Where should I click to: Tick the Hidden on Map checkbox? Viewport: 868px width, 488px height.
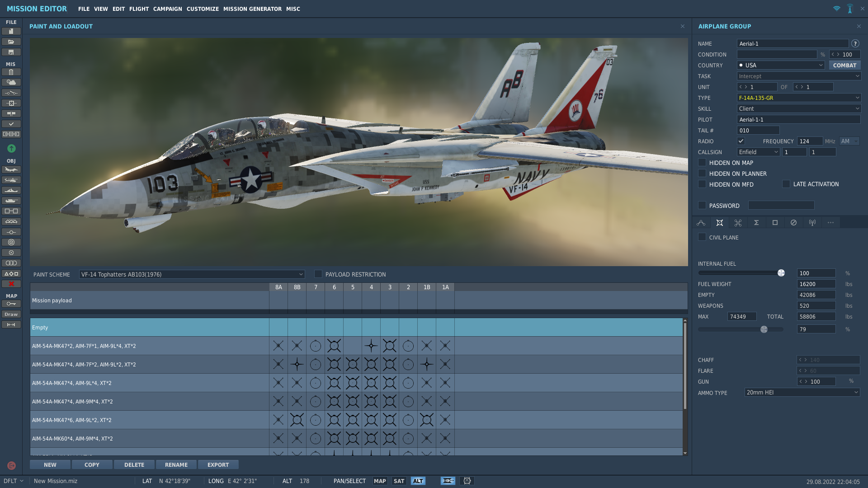pos(702,162)
